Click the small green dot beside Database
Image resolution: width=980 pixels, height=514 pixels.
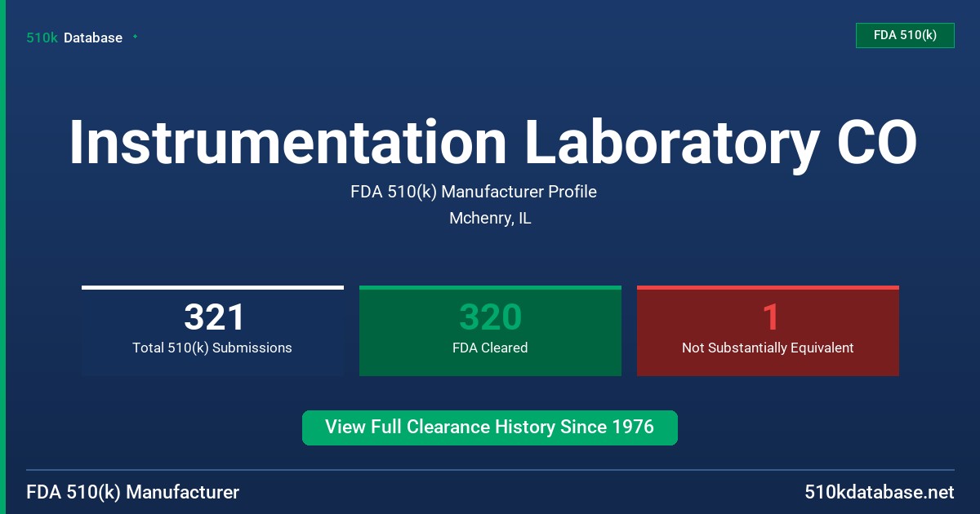[x=135, y=37]
